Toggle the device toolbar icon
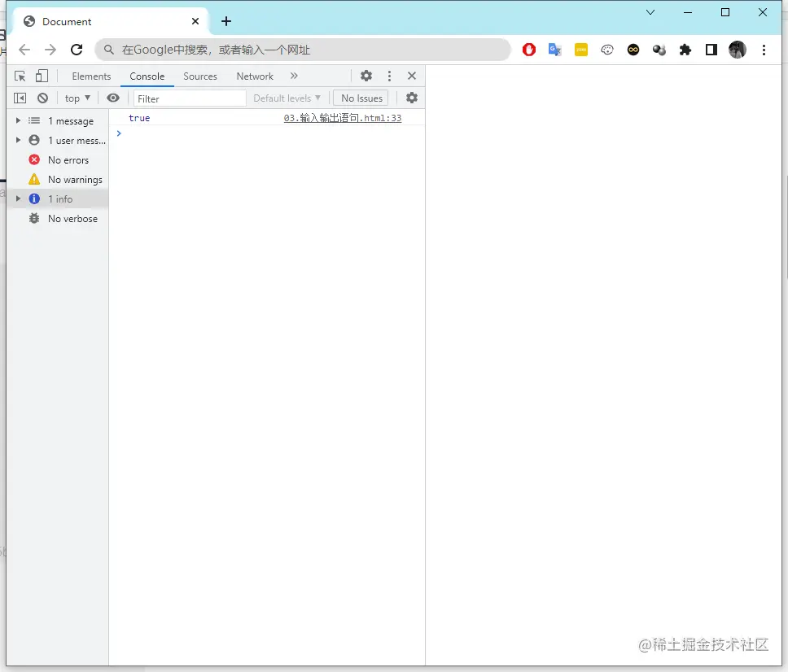Screen dimensions: 788x672 (x=42, y=76)
